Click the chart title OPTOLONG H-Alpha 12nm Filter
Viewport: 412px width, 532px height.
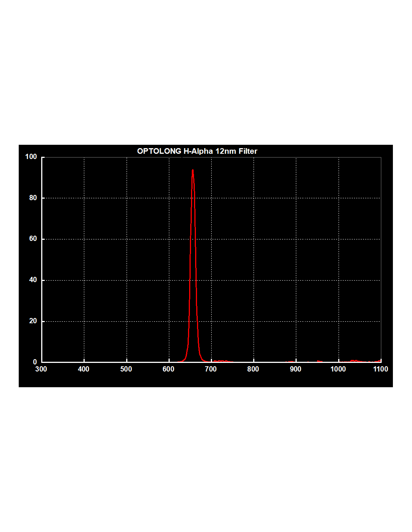[x=197, y=151]
